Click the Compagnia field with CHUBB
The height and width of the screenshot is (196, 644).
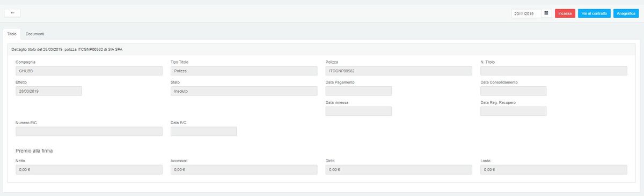click(89, 71)
